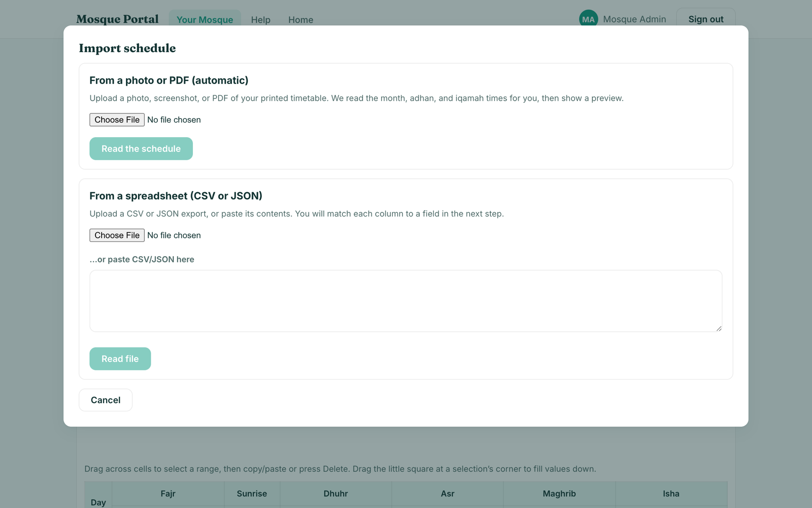Click the Read the schedule button
812x508 pixels.
141,149
